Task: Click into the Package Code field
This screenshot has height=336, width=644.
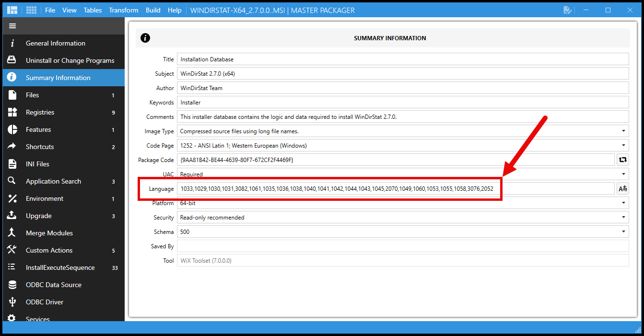Action: click(396, 160)
